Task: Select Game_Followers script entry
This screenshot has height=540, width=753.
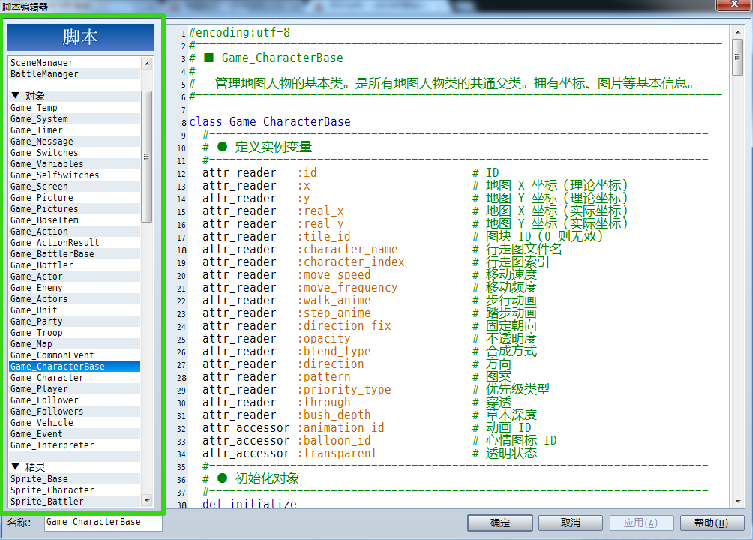Action: tap(74, 411)
